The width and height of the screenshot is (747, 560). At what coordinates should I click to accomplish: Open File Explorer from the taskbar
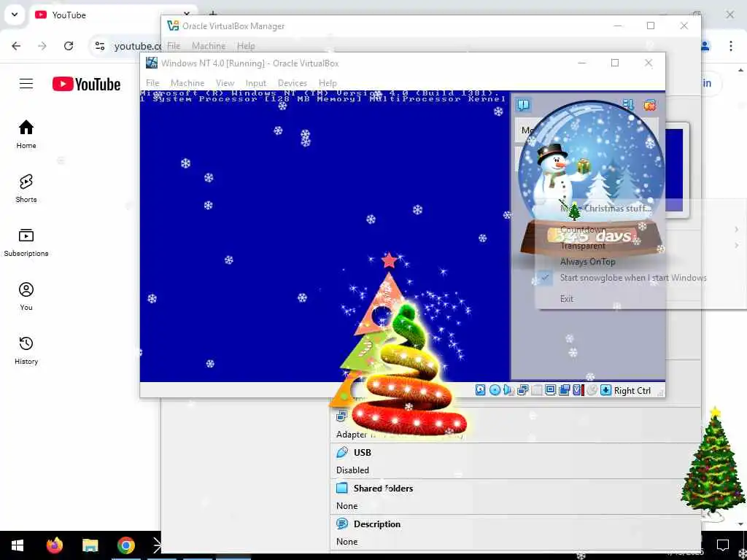(x=90, y=545)
